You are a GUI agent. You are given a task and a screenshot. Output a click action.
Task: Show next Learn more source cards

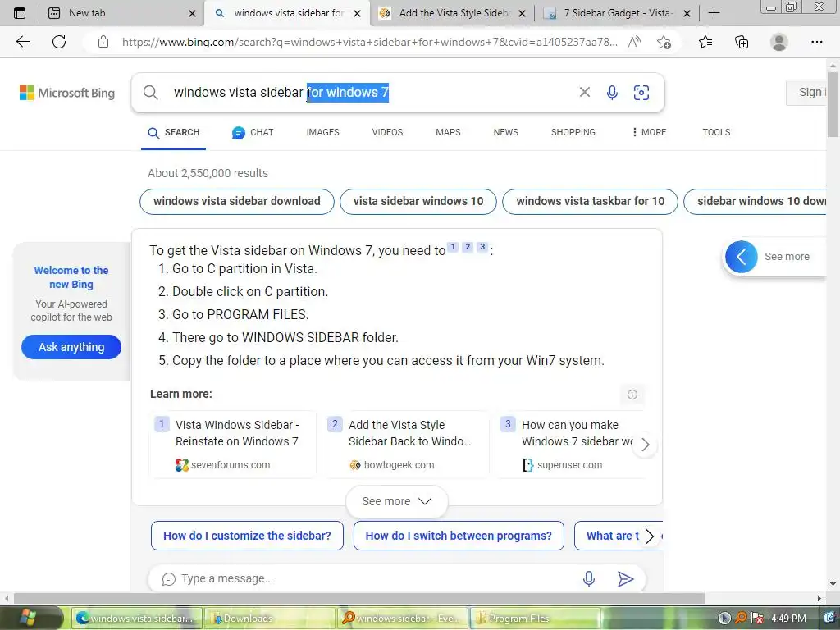(645, 444)
